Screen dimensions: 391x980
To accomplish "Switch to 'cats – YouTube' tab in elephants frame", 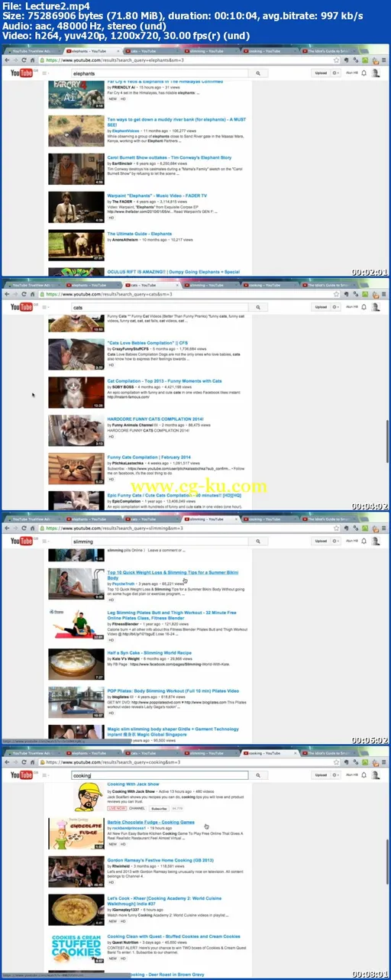I will pos(152,50).
